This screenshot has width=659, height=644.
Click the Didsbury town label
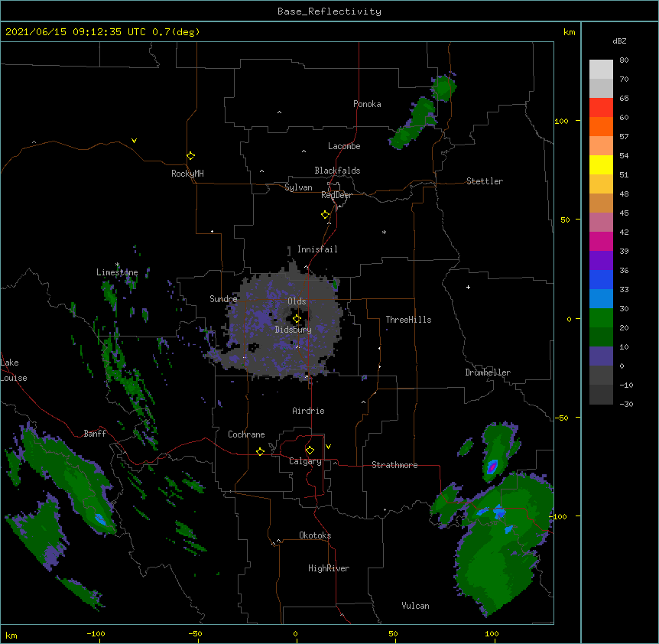click(x=294, y=330)
